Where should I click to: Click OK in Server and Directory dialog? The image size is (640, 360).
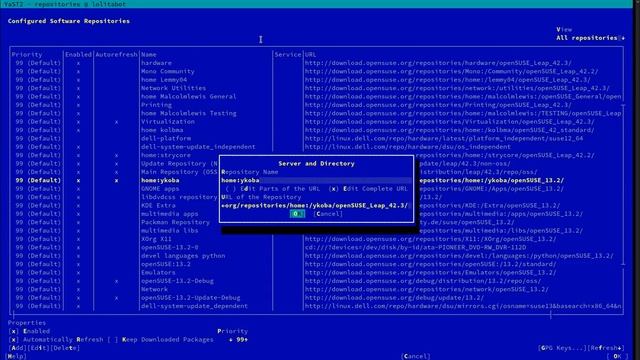(x=297, y=213)
